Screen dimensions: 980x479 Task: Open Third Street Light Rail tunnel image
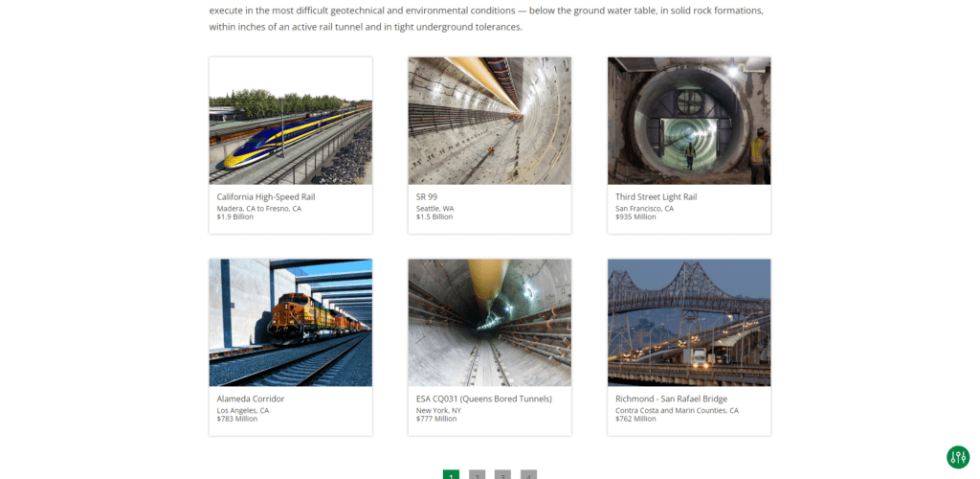click(689, 121)
